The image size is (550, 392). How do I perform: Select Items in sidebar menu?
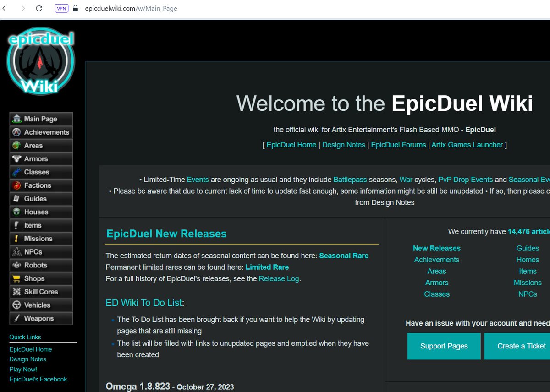point(41,225)
